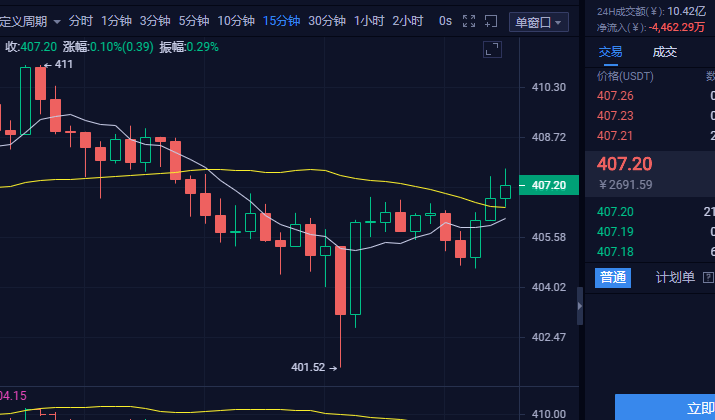The height and width of the screenshot is (420, 715).
Task: Click the 净流入 -4,462.29万 value
Action: click(677, 27)
